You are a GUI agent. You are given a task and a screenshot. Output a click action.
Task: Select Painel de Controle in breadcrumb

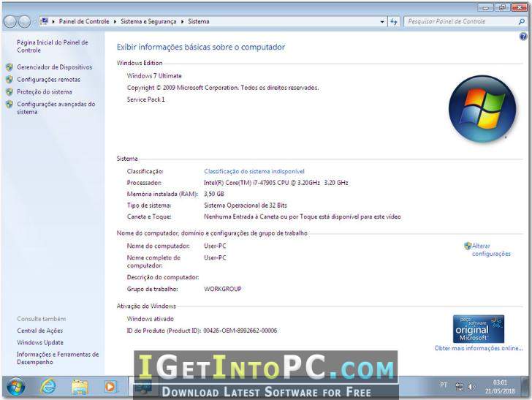point(84,21)
